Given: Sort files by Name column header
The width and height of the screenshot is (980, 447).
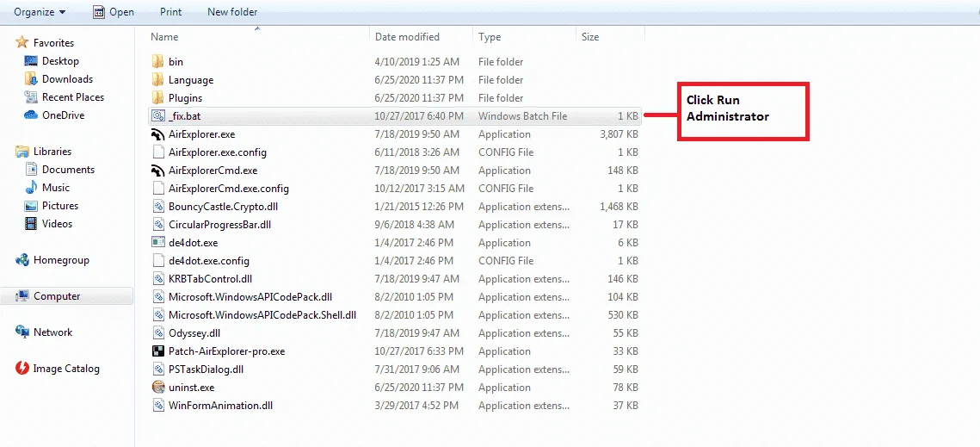Looking at the screenshot, I should [164, 37].
